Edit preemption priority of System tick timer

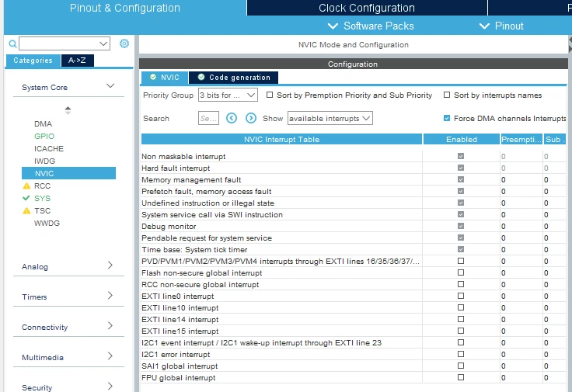(521, 249)
